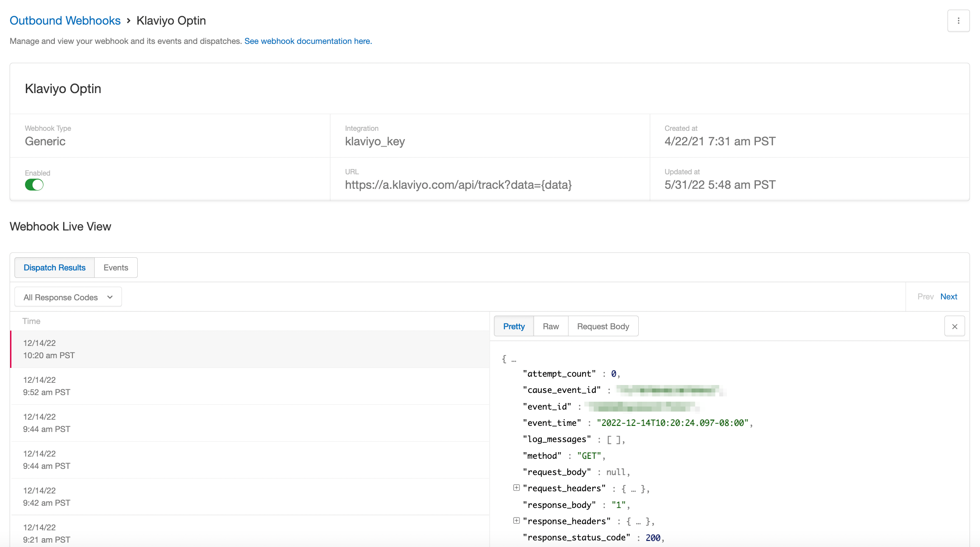This screenshot has width=980, height=547.
Task: Click the log_messages empty array
Action: coord(613,439)
